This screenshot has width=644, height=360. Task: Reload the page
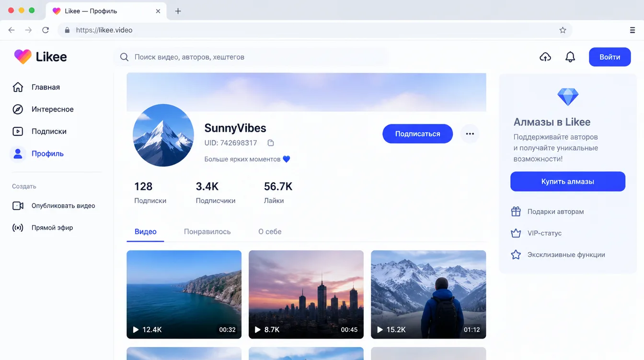coord(46,30)
